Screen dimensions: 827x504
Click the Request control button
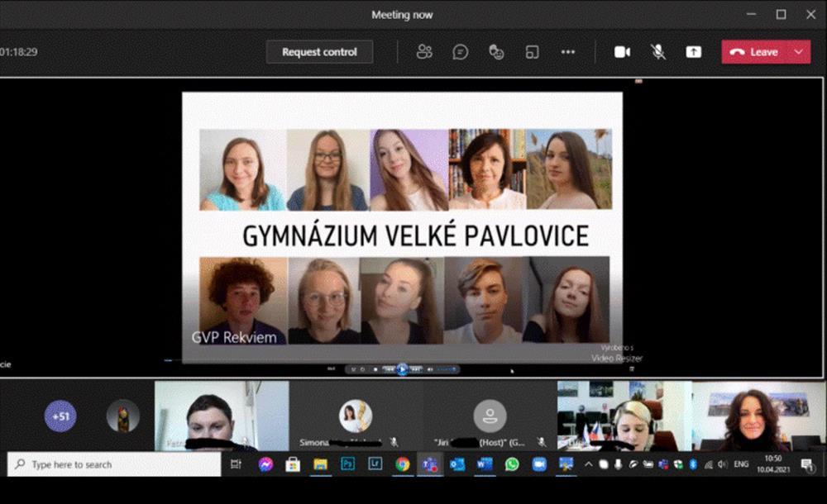[x=319, y=52]
